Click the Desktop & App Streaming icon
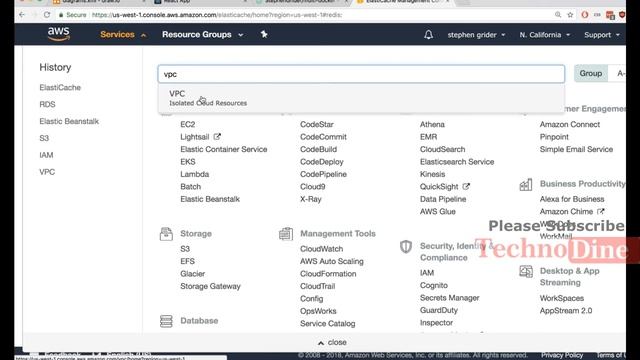This screenshot has height=360, width=640. pyautogui.click(x=526, y=271)
